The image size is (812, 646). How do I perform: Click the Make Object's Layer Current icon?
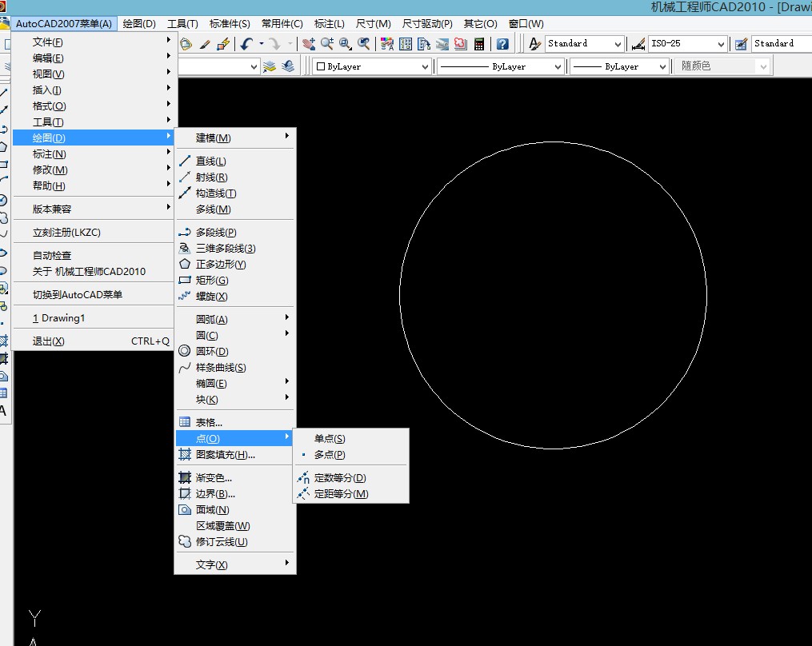click(x=270, y=66)
